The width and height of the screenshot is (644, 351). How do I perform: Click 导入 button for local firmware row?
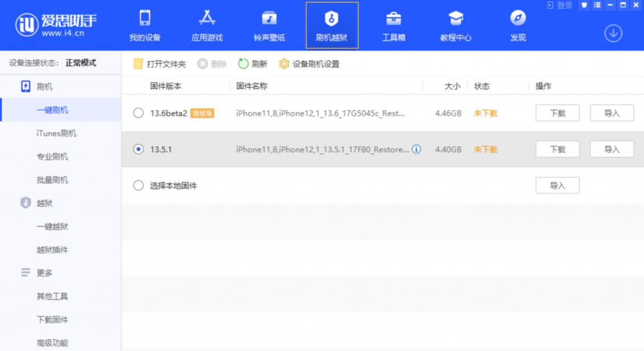pos(557,186)
